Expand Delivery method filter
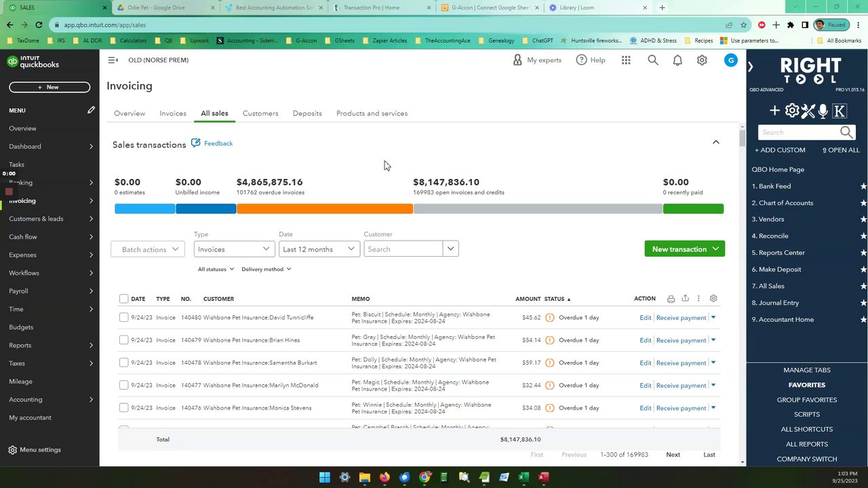The width and height of the screenshot is (868, 488). tap(266, 269)
